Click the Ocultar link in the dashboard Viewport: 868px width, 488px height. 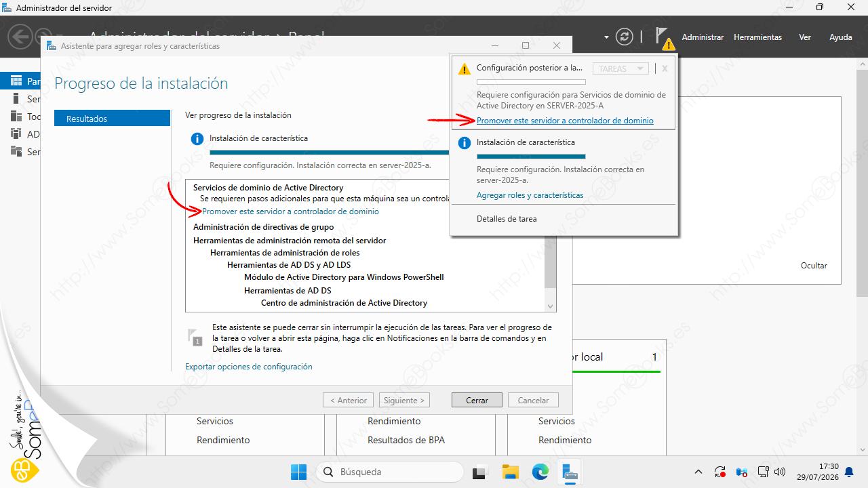tap(814, 266)
